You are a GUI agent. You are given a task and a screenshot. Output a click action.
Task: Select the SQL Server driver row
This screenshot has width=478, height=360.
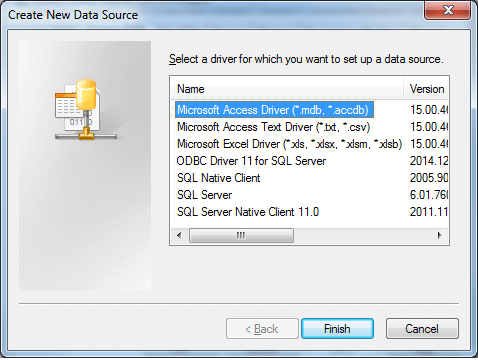click(204, 195)
